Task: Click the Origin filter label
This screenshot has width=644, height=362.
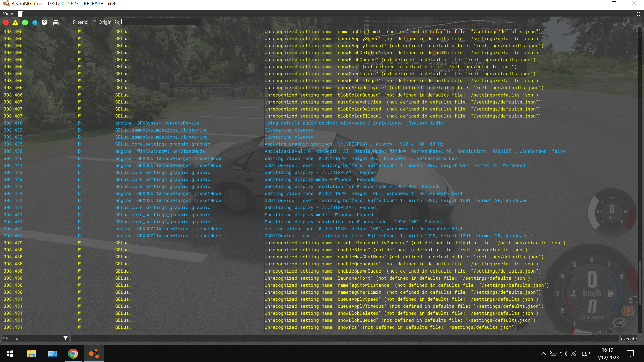Action: point(105,22)
